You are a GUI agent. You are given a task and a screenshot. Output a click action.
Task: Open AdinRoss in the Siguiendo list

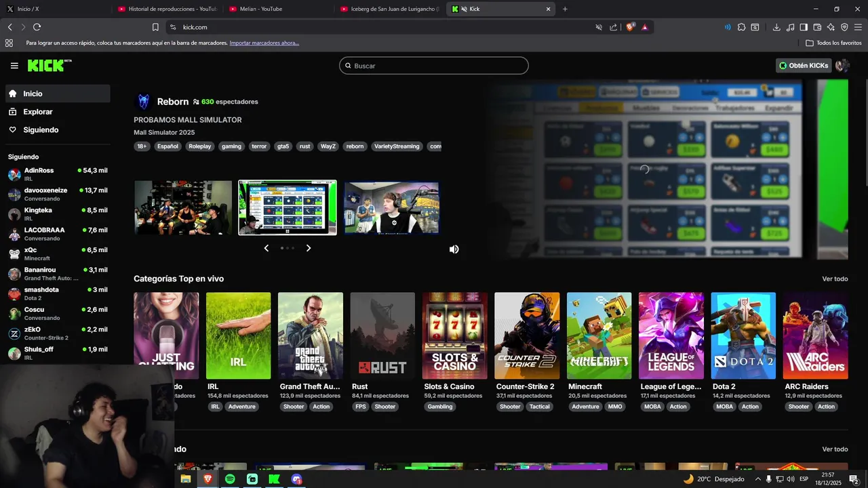tap(58, 174)
